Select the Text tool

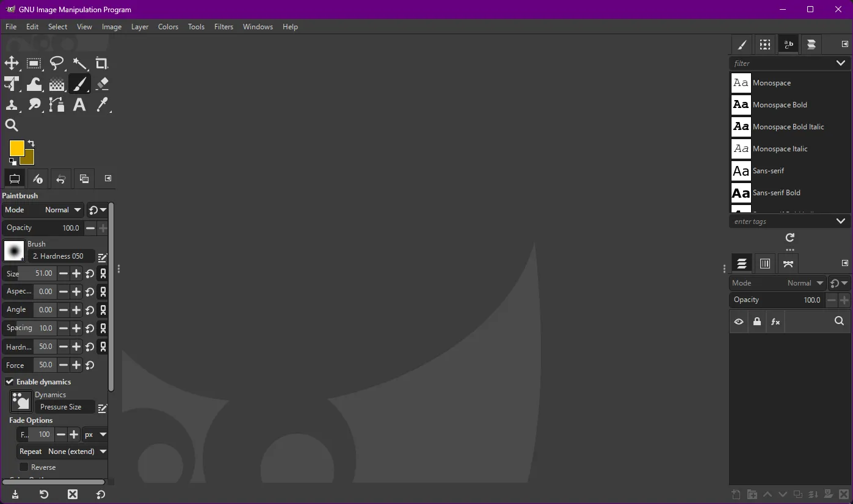pos(79,105)
